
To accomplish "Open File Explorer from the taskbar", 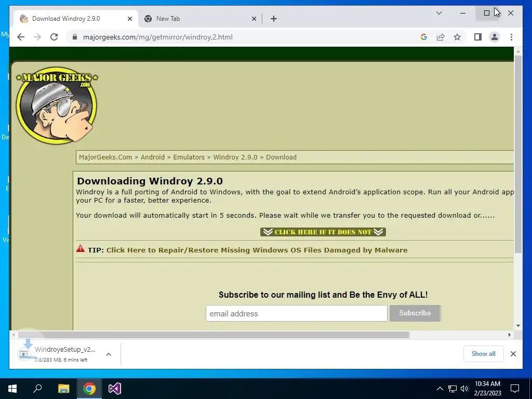I will (x=63, y=389).
